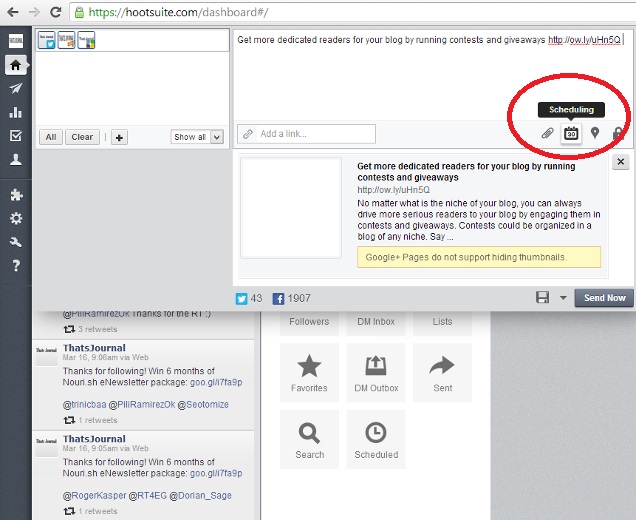The width and height of the screenshot is (637, 520).
Task: Click the Facebook character count icon
Action: point(278,299)
